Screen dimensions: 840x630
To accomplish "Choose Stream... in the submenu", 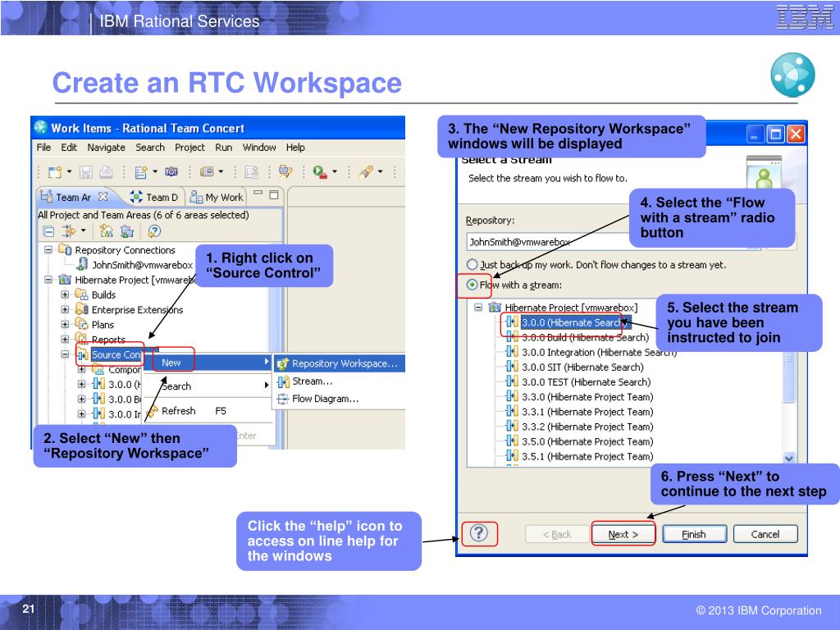I will coord(340,381).
